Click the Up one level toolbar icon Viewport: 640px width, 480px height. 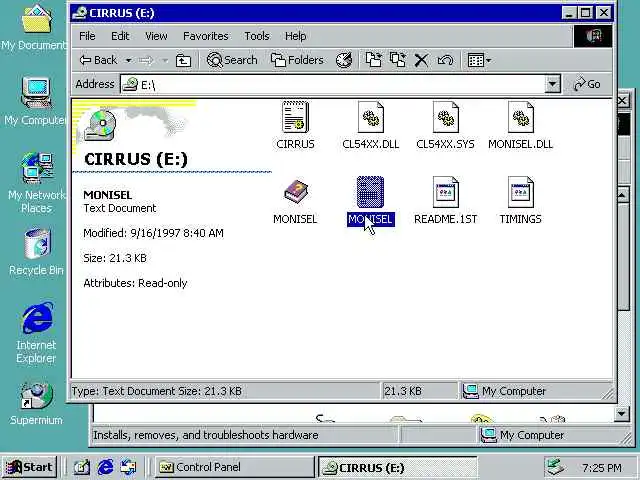[x=183, y=60]
